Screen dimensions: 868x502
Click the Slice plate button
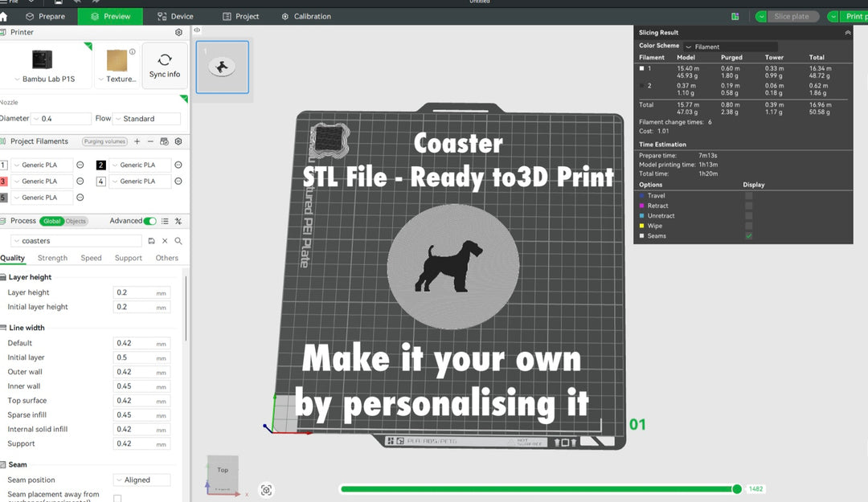792,15
